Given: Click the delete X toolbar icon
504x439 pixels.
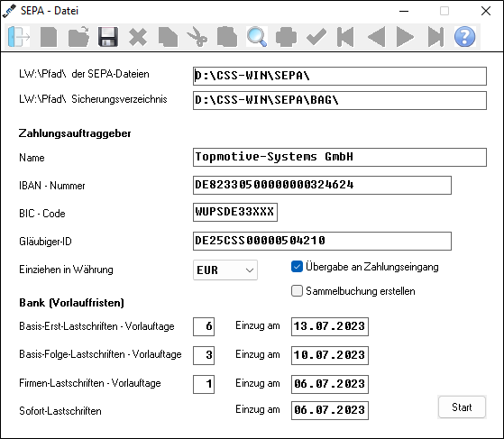Looking at the screenshot, I should [138, 37].
